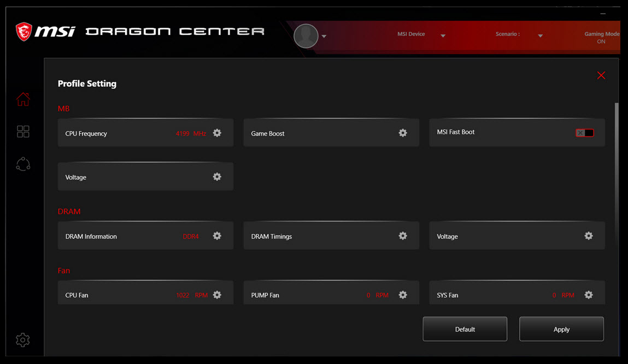
Task: Click the DRAM section heading
Action: (69, 212)
